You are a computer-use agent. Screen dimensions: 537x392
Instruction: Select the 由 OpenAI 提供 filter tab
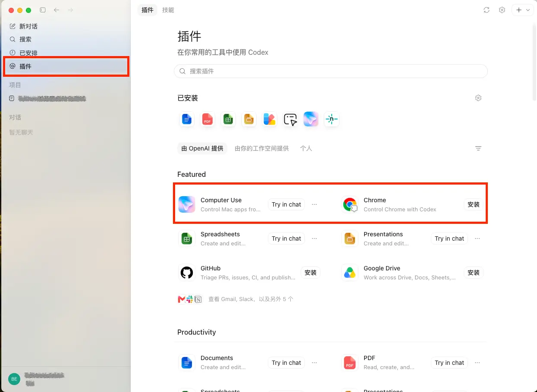pyautogui.click(x=202, y=148)
